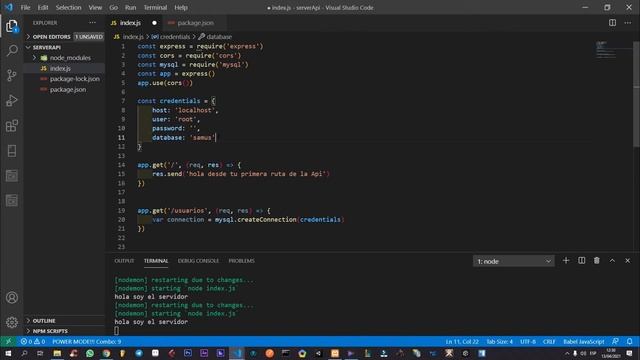This screenshot has width=640, height=360.
Task: Open the View menu
Action: click(95, 7)
